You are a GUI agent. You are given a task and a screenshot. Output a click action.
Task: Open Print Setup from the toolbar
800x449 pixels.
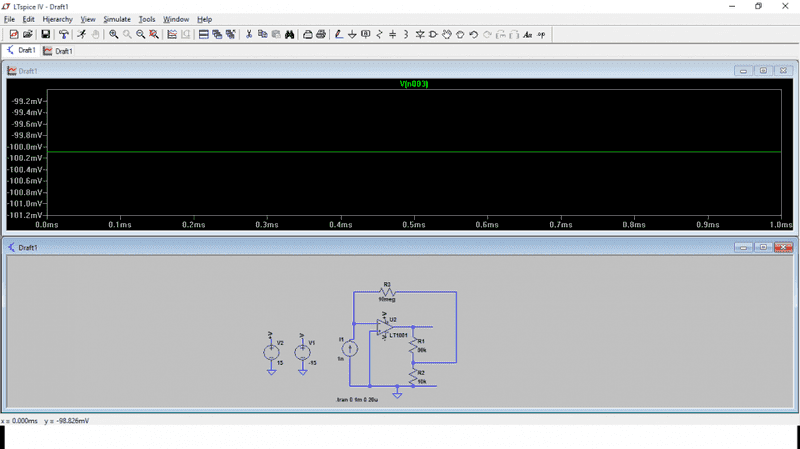(308, 34)
